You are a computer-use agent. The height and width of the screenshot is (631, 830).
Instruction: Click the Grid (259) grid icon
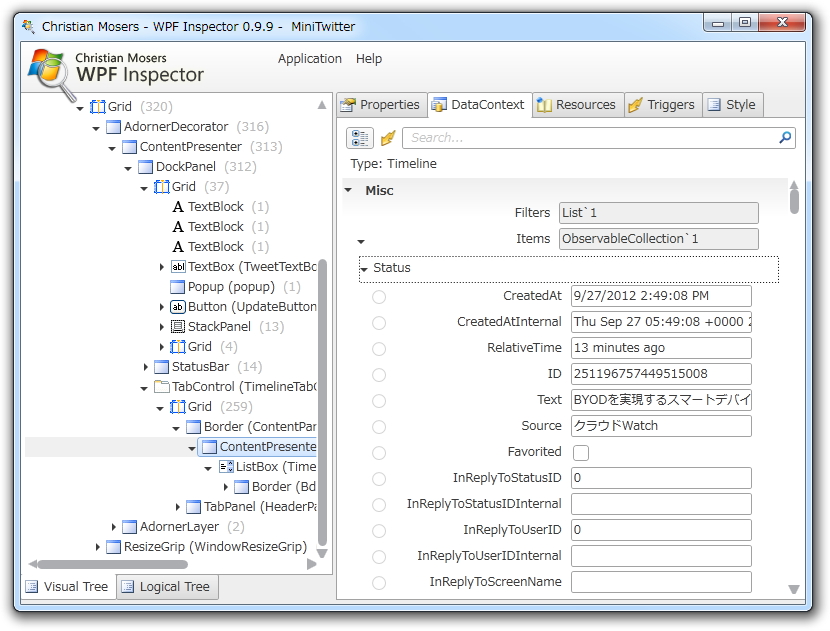(177, 407)
